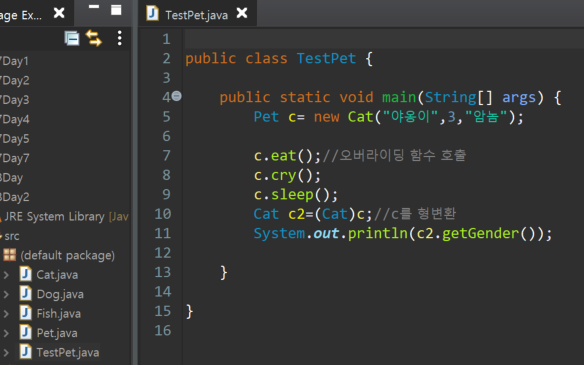The height and width of the screenshot is (365, 584).
Task: Click the sleep() call on line 9
Action: click(292, 194)
